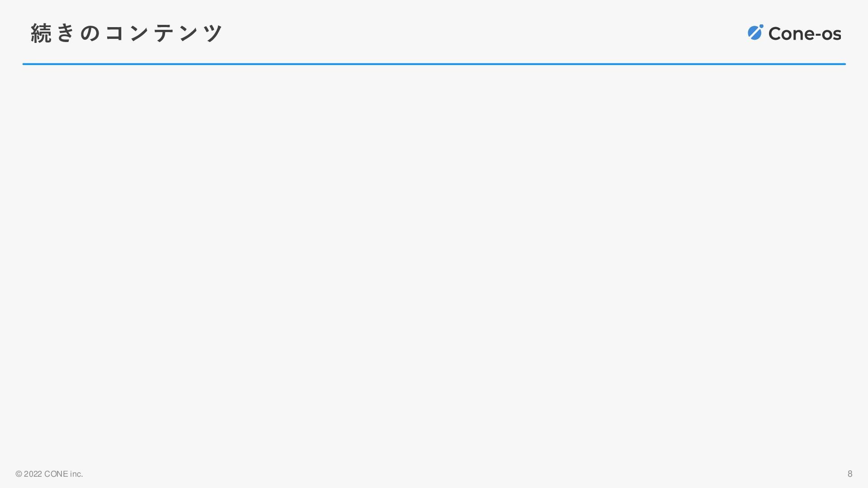868x488 pixels.
Task: Click the ツ character ending the title
Action: tap(212, 33)
